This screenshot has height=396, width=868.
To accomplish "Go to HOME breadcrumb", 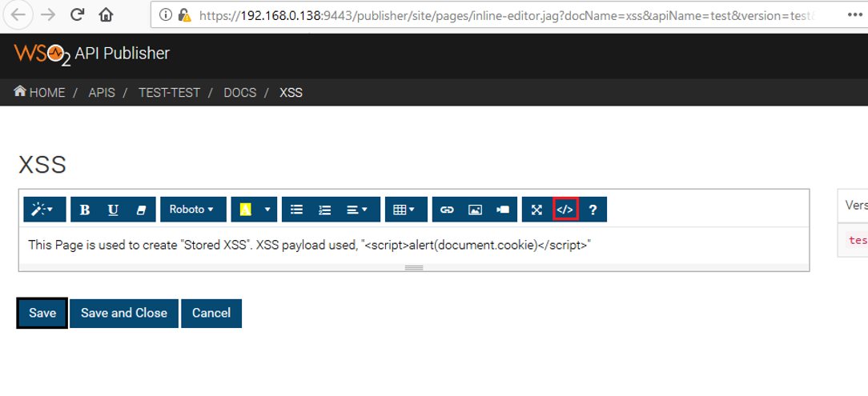I will click(40, 92).
